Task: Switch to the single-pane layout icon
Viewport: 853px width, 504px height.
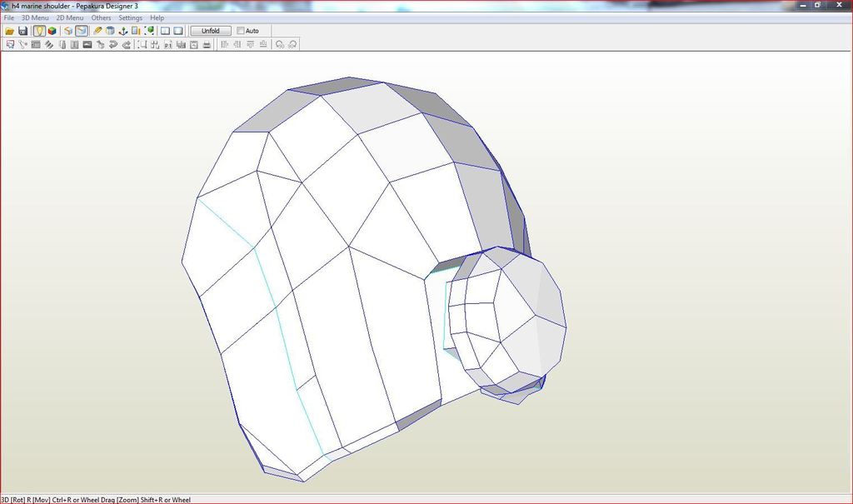Action: 178,31
